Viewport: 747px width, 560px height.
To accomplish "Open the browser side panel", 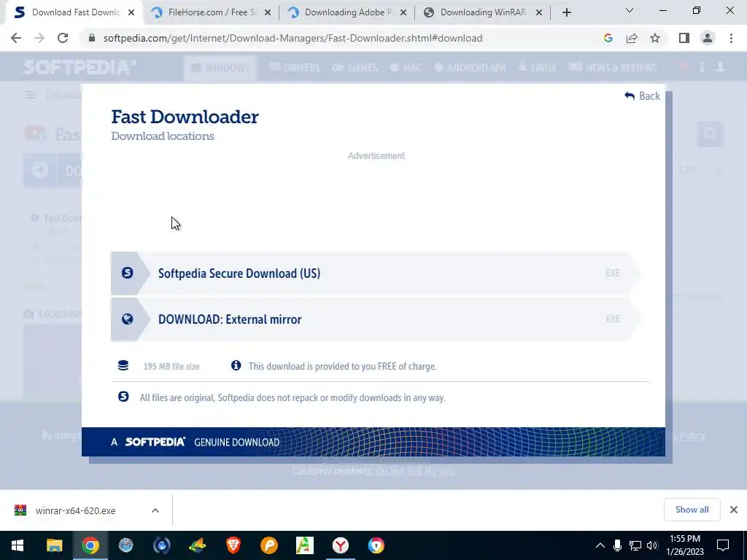I will pos(684,38).
